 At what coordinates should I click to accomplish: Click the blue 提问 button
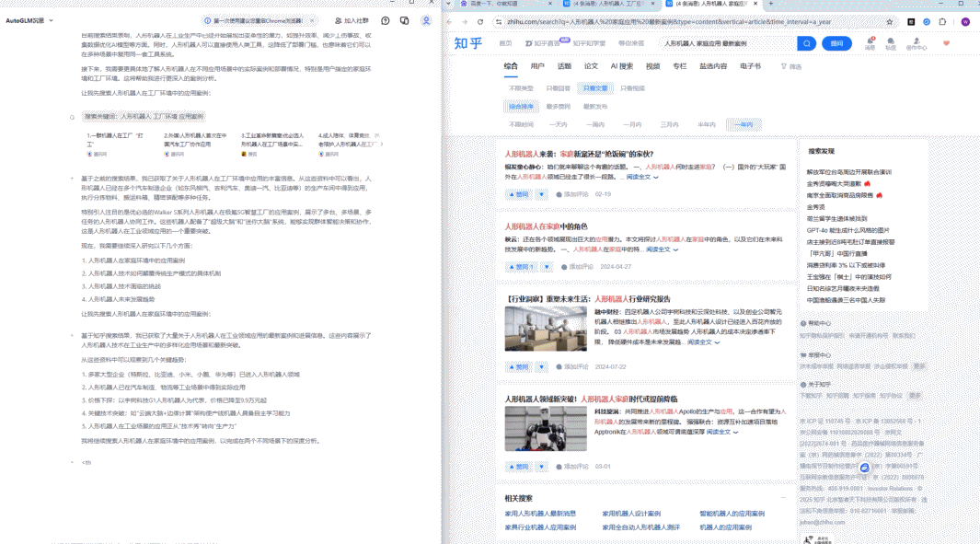(837, 43)
